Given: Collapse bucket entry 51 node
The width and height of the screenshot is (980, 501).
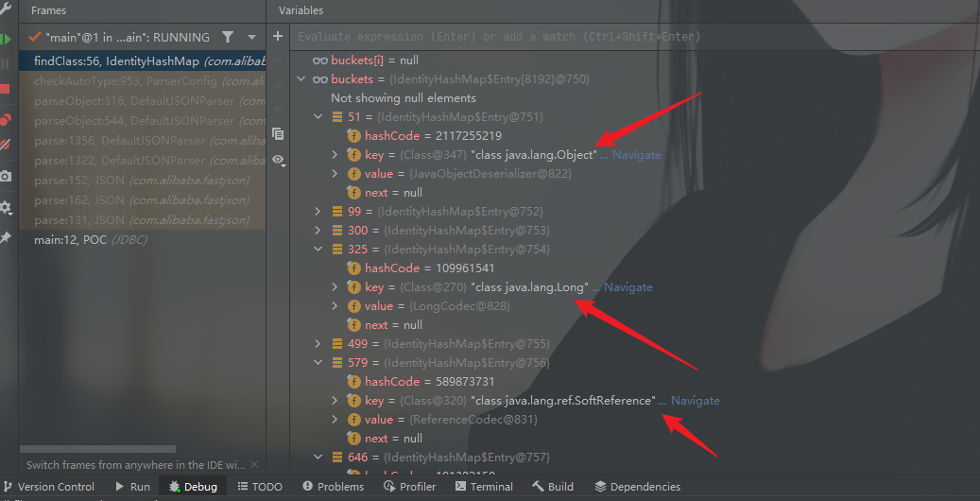Looking at the screenshot, I should [x=318, y=116].
